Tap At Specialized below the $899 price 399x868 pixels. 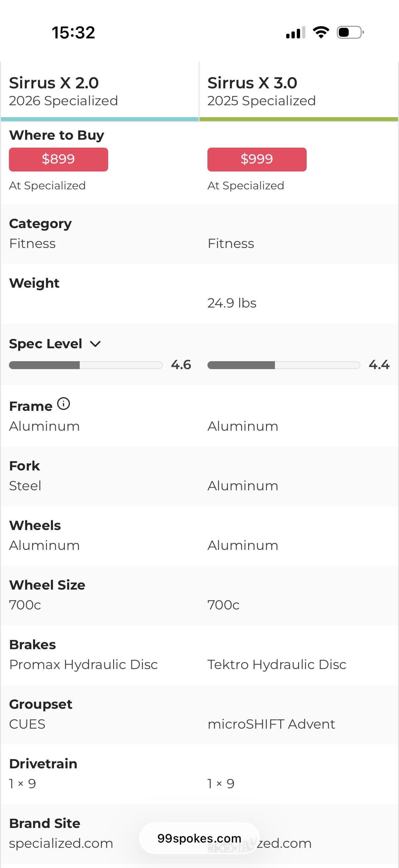click(47, 186)
